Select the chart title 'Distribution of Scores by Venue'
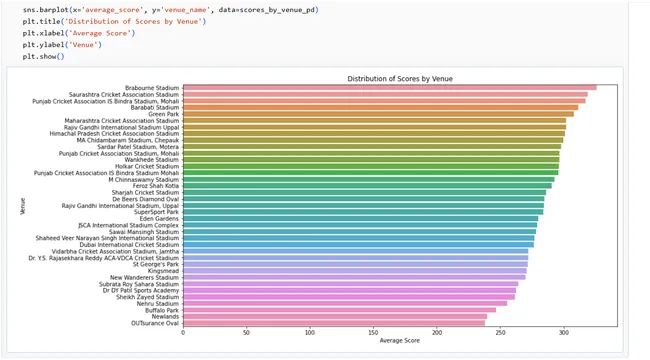The height and width of the screenshot is (360, 650). [x=400, y=79]
